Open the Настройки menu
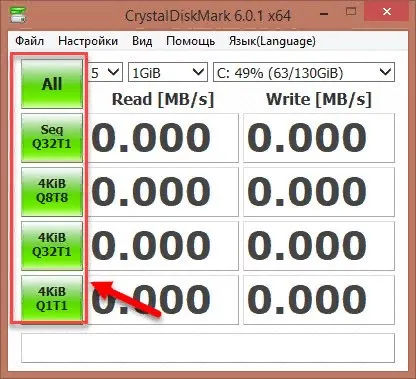The image size is (416, 379). tap(88, 41)
